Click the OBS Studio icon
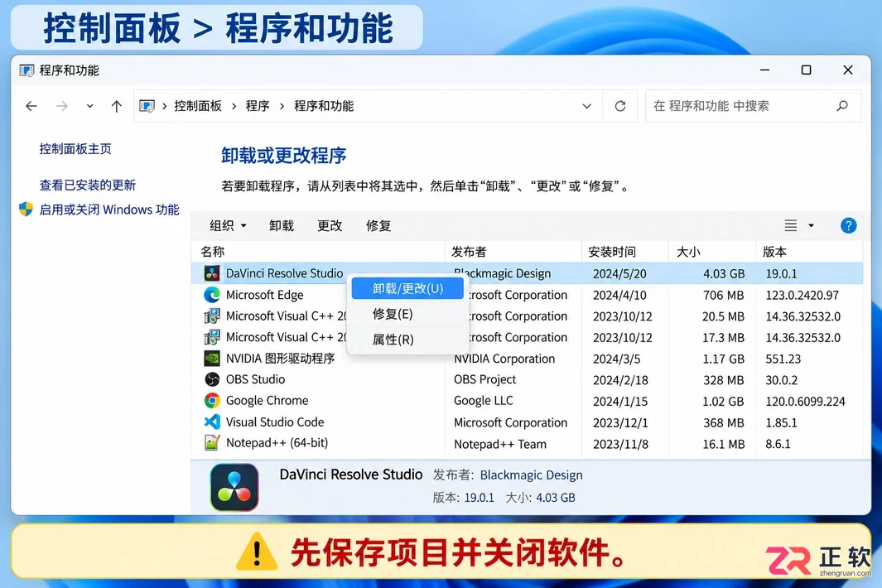Screen dimensions: 882x588 point(211,379)
